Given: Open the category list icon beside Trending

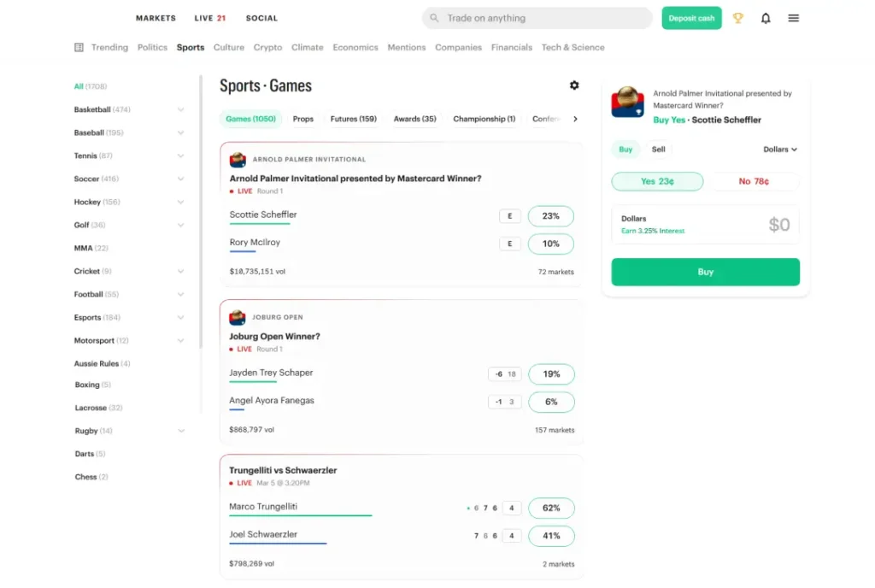Looking at the screenshot, I should tap(79, 47).
